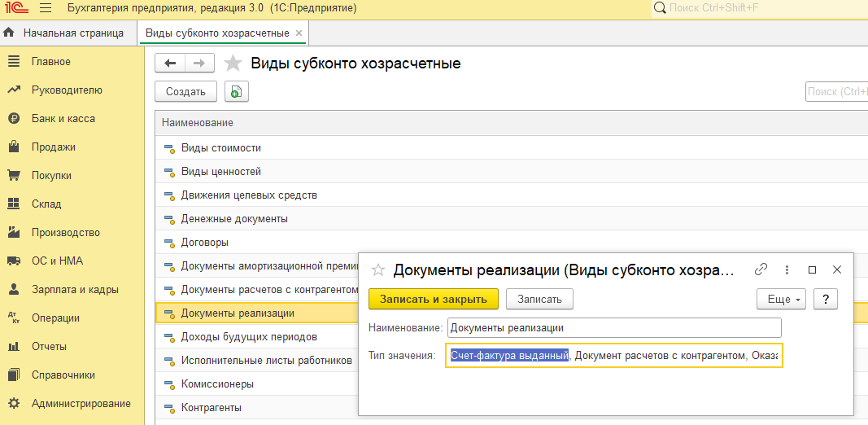
Task: Open help with the ? button
Action: click(826, 300)
